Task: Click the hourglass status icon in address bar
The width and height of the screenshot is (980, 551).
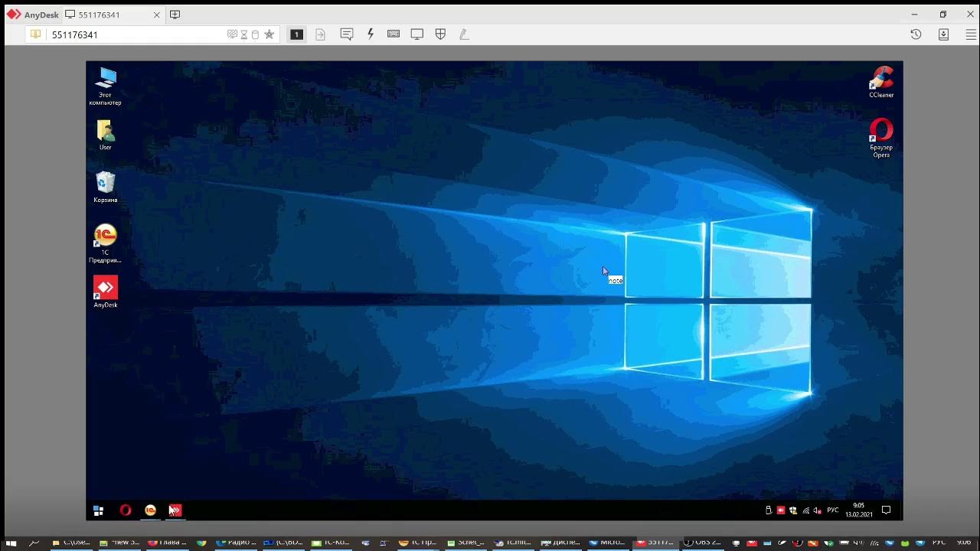Action: point(244,34)
